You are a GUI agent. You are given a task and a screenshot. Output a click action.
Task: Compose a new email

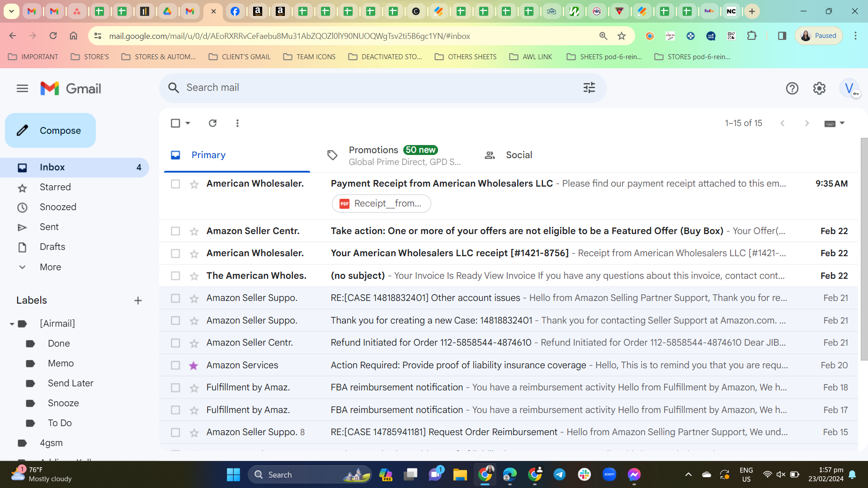(x=50, y=131)
